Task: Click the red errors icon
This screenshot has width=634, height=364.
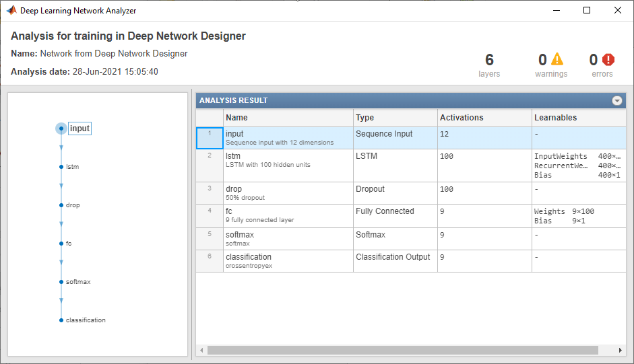Action: [x=608, y=60]
